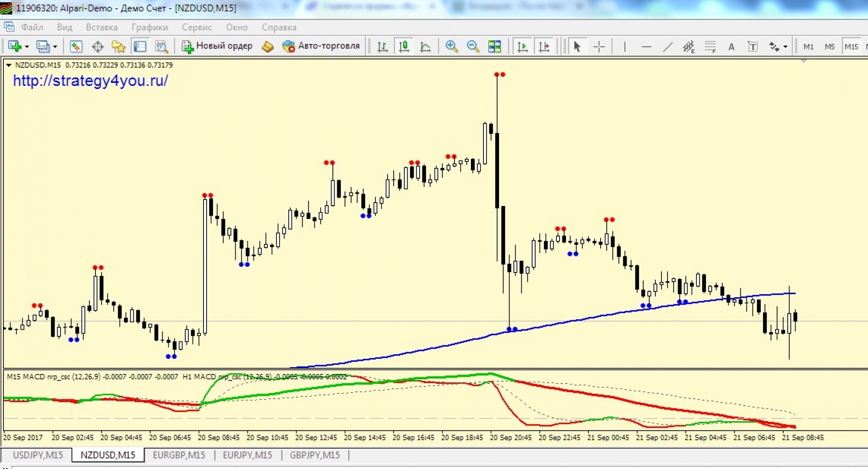Viewport: 868px width, 469px height.
Task: Click the zoom in magnifier icon
Action: (451, 46)
